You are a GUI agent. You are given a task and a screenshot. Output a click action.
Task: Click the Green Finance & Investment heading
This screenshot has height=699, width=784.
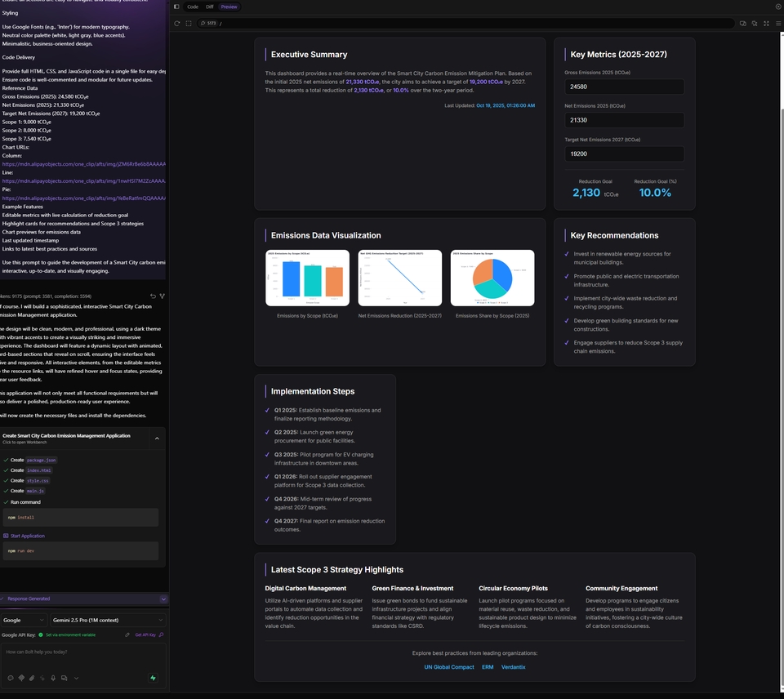[x=412, y=589]
